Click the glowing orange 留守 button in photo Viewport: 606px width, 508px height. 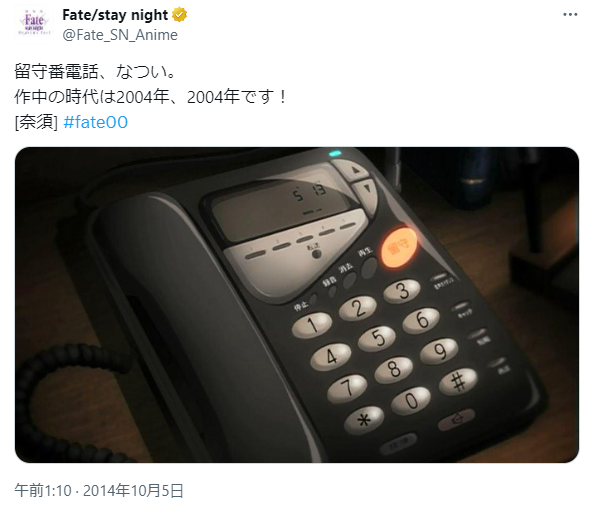398,247
